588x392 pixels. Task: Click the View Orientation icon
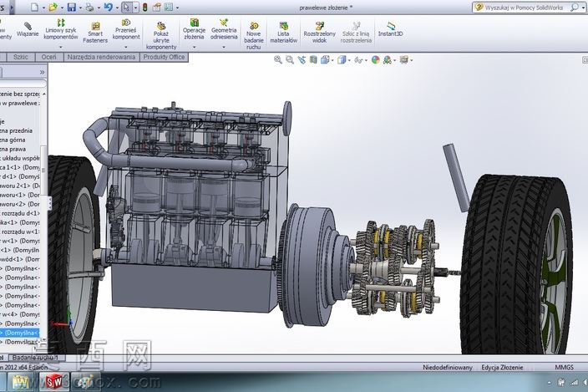click(325, 59)
